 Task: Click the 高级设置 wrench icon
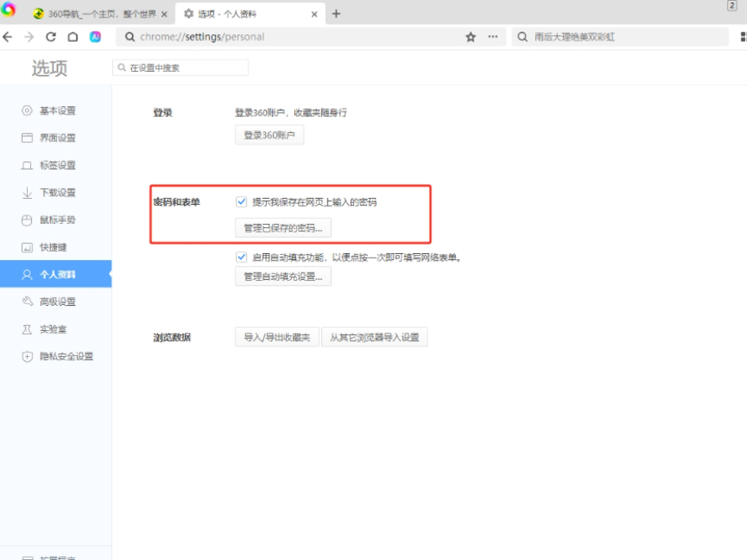27,302
